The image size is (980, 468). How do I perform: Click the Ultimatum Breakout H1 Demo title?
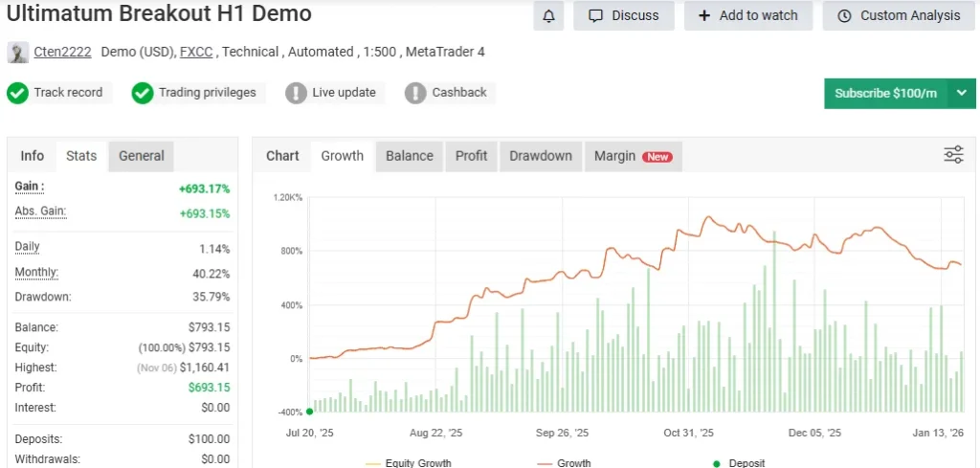pos(159,13)
